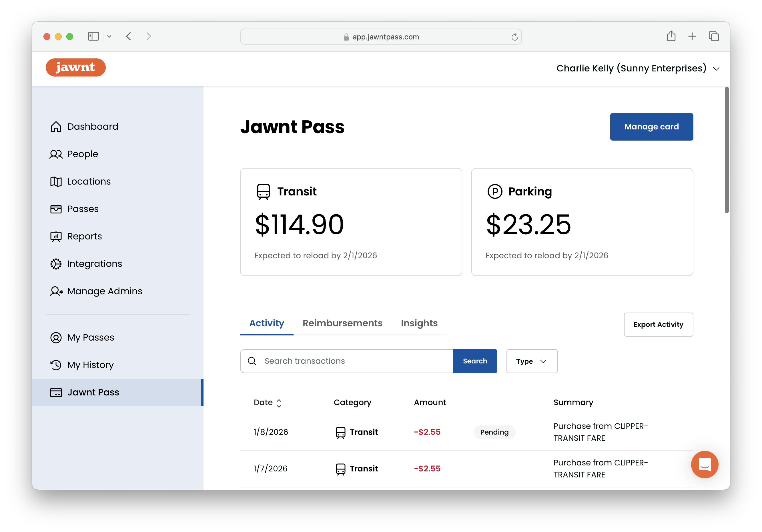Reload the page via refresh icon
Screen dimensions: 762x532
[x=514, y=37]
